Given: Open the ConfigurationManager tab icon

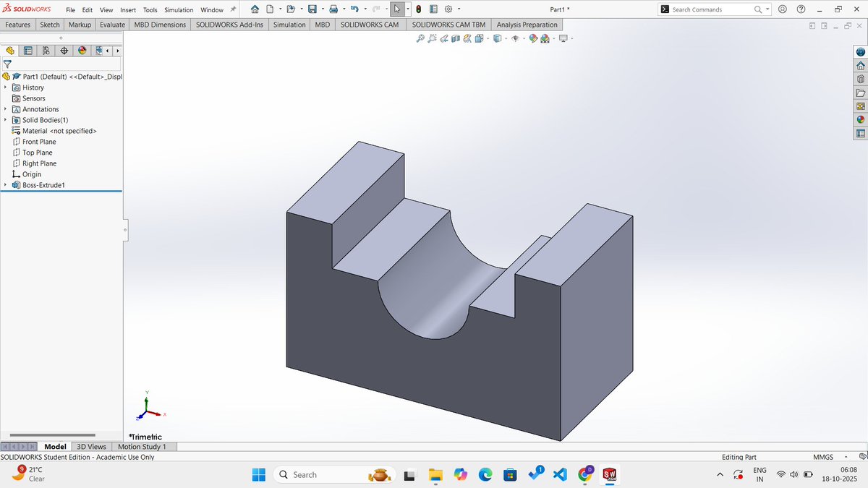Looking at the screenshot, I should click(x=46, y=51).
